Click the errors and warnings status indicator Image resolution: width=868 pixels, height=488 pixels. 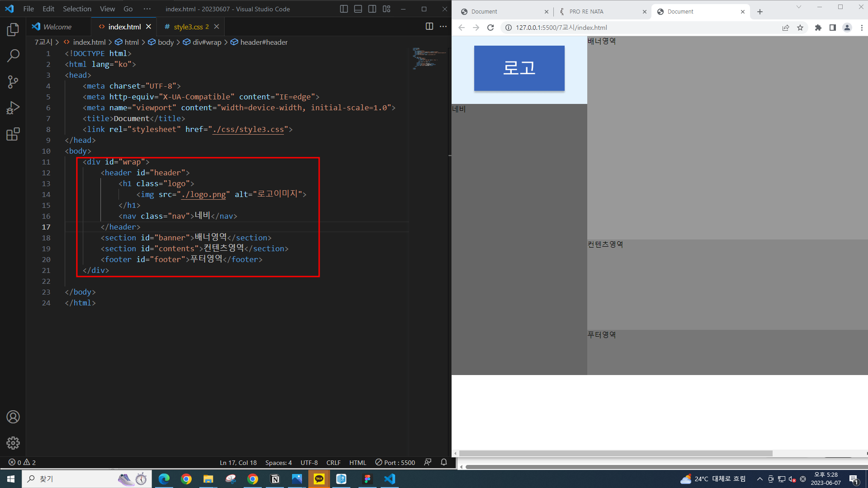tap(22, 463)
